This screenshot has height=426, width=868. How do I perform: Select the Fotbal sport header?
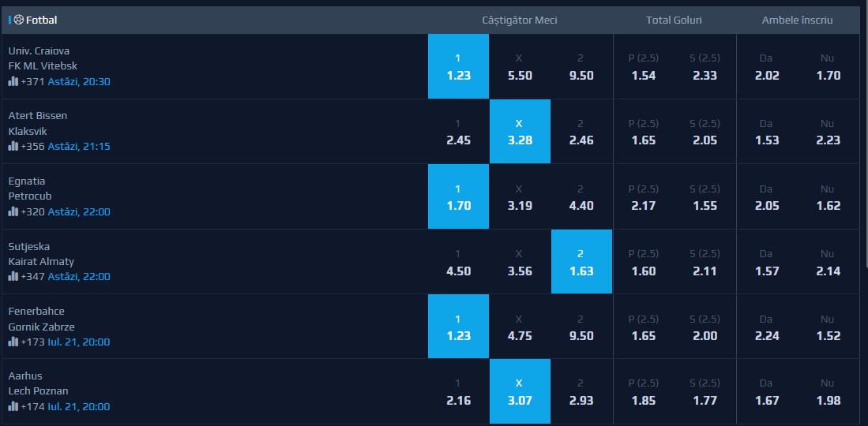(x=42, y=21)
